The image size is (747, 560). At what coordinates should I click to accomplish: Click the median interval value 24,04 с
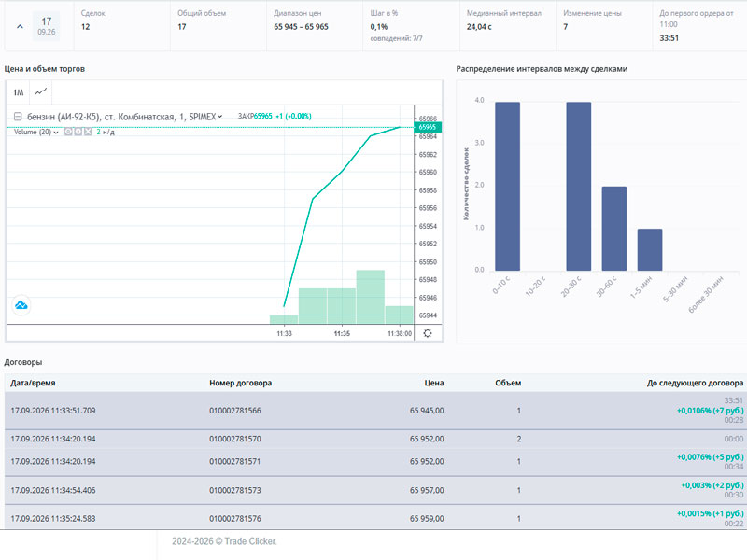tap(479, 27)
